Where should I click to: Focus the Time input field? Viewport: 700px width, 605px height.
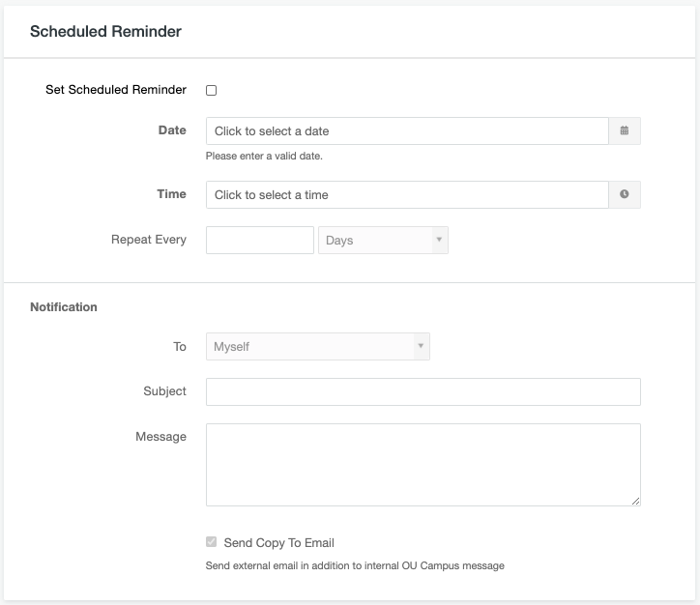[407, 194]
